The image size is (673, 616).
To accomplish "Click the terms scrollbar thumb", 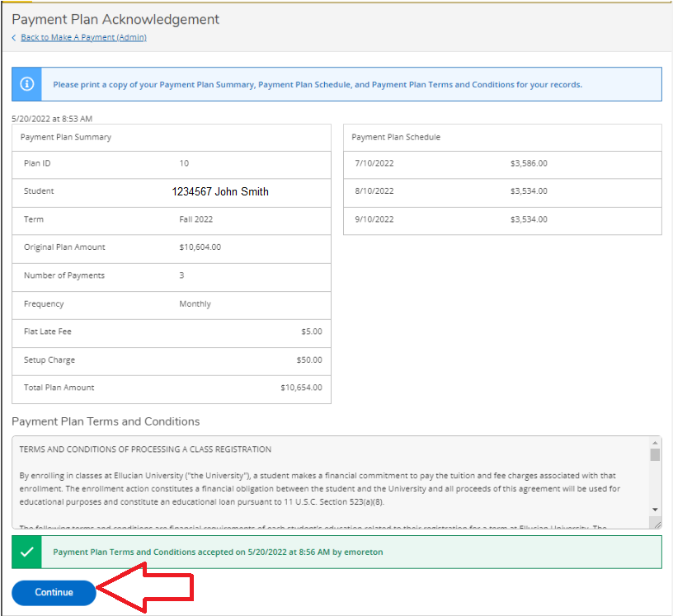I will tap(655, 454).
